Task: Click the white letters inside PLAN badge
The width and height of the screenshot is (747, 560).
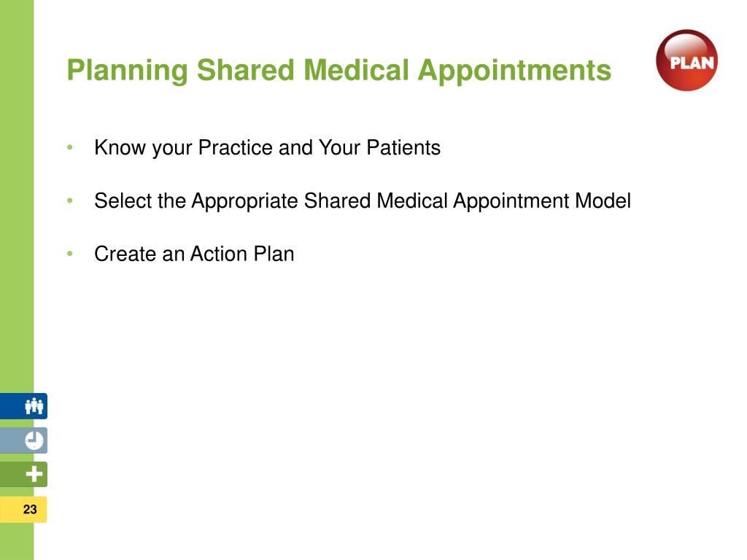Action: pyautogui.click(x=692, y=63)
